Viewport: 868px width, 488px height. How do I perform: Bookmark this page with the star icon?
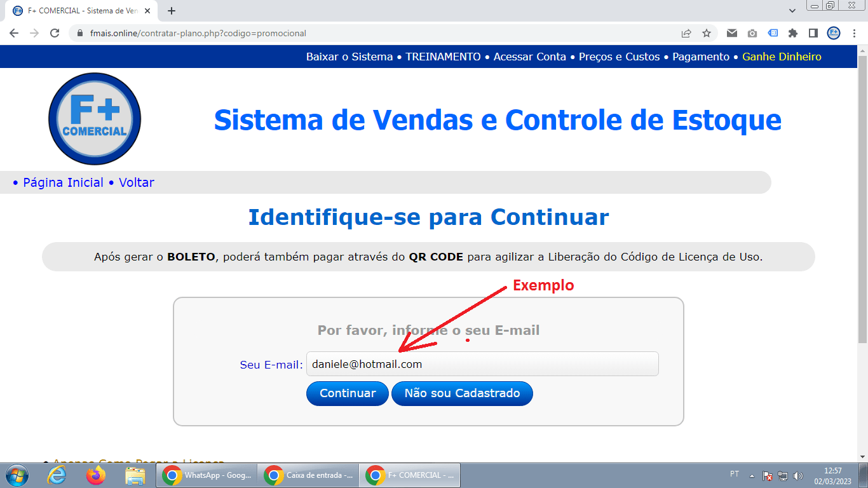(707, 33)
